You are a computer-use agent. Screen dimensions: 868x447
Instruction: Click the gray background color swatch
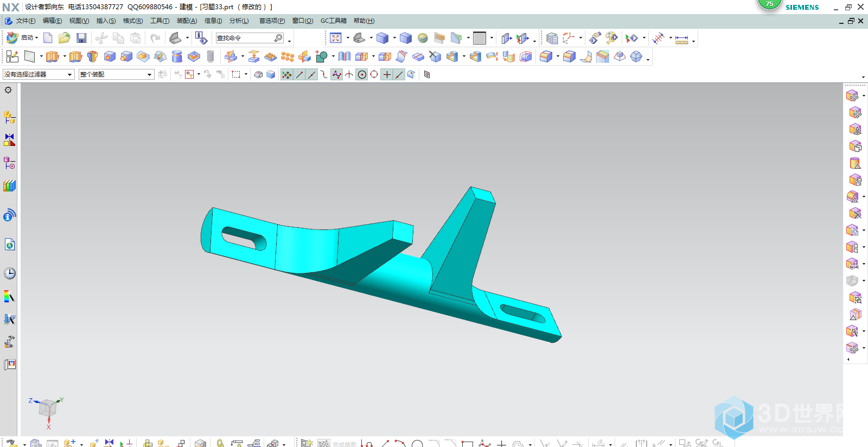tap(480, 38)
